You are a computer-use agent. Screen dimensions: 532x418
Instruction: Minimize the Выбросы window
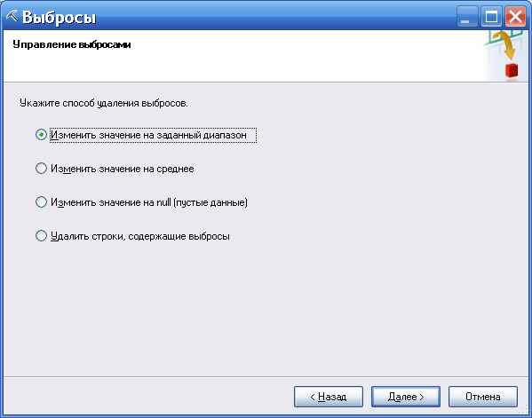[x=467, y=16]
